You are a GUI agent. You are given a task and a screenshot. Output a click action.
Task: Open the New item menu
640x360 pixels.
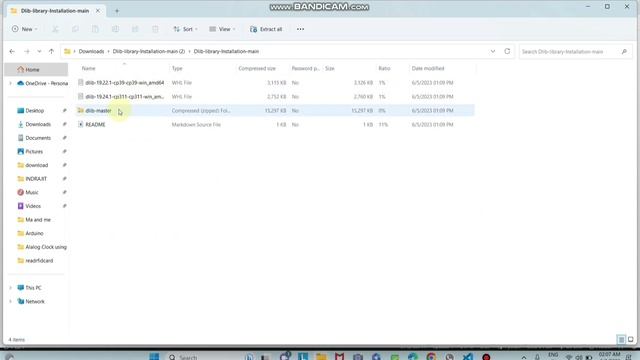24,29
